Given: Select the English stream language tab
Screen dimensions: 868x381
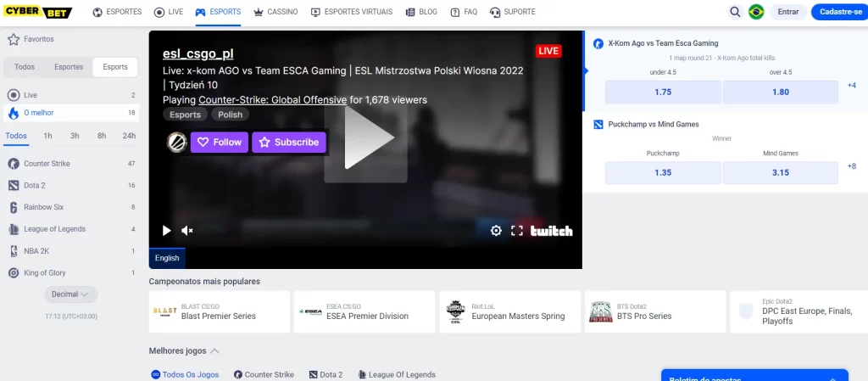Looking at the screenshot, I should point(167,258).
